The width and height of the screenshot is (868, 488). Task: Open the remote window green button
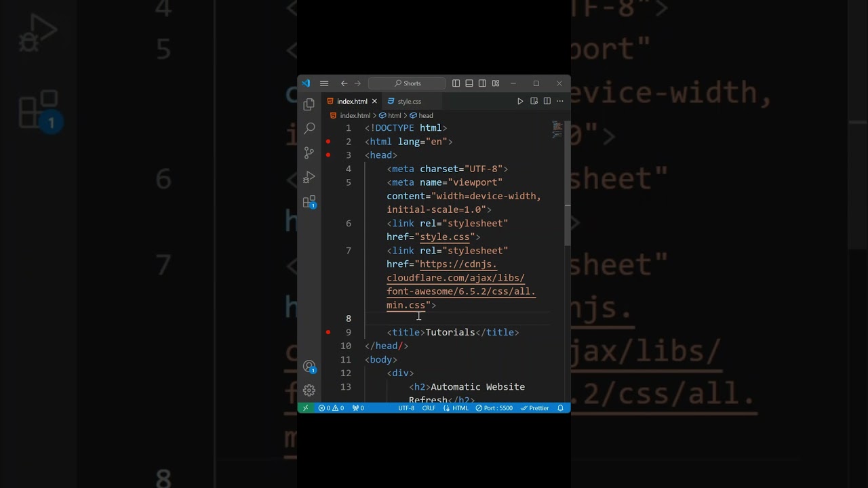(x=305, y=408)
